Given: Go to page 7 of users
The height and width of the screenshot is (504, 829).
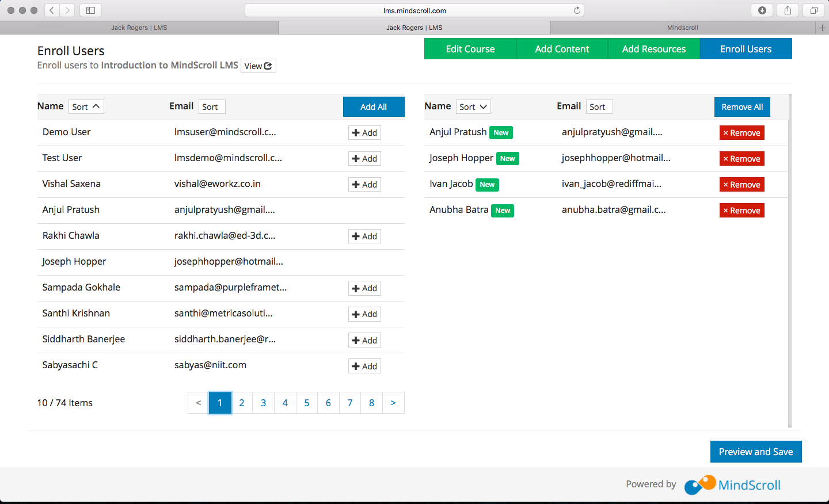Looking at the screenshot, I should coord(350,403).
